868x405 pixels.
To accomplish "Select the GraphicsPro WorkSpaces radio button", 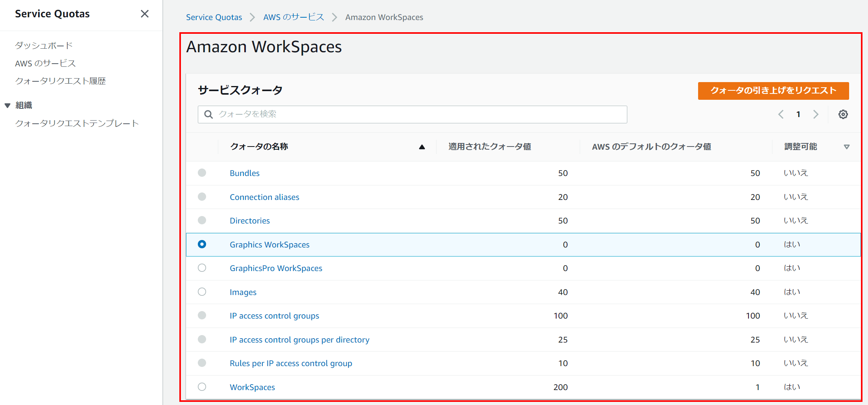I will tap(202, 268).
